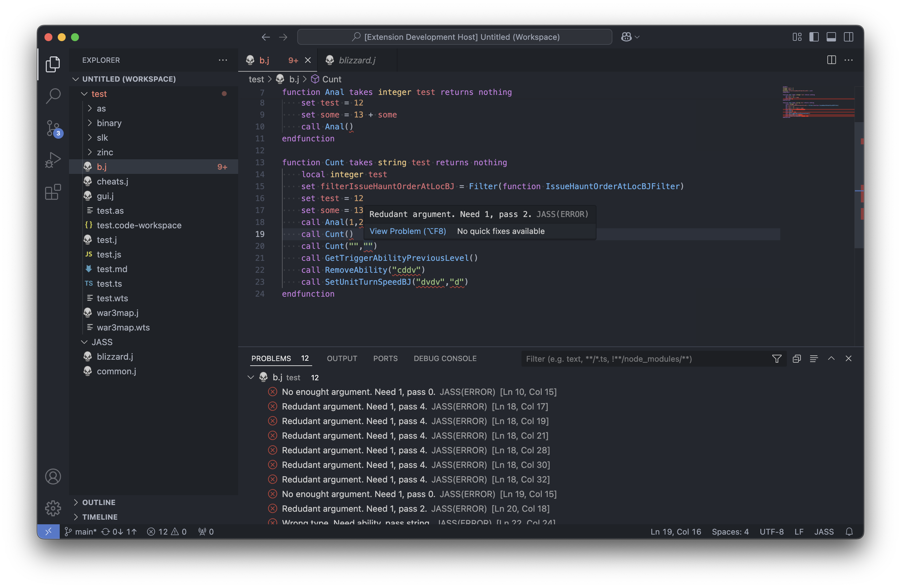Open the Copilot chat icon in title bar
This screenshot has height=588, width=901.
point(626,37)
